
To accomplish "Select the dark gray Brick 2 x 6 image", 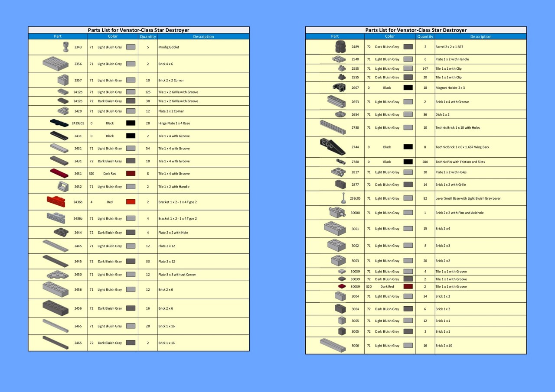I will [55, 308].
